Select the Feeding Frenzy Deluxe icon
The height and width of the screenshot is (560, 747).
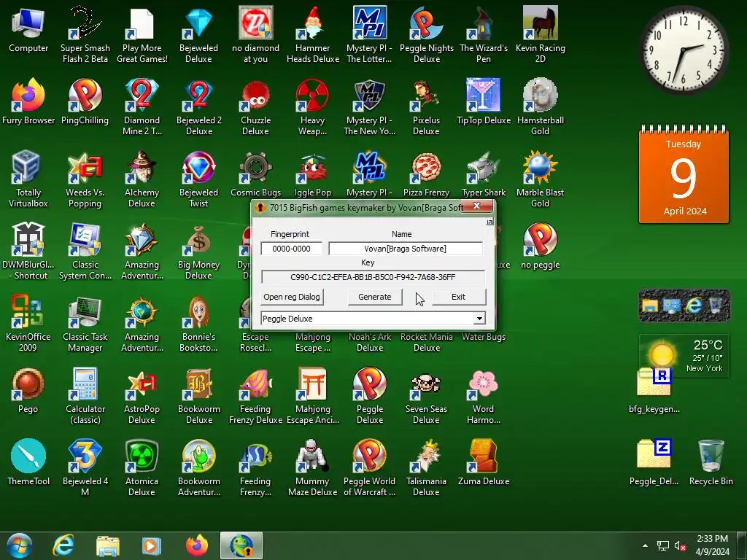click(255, 396)
